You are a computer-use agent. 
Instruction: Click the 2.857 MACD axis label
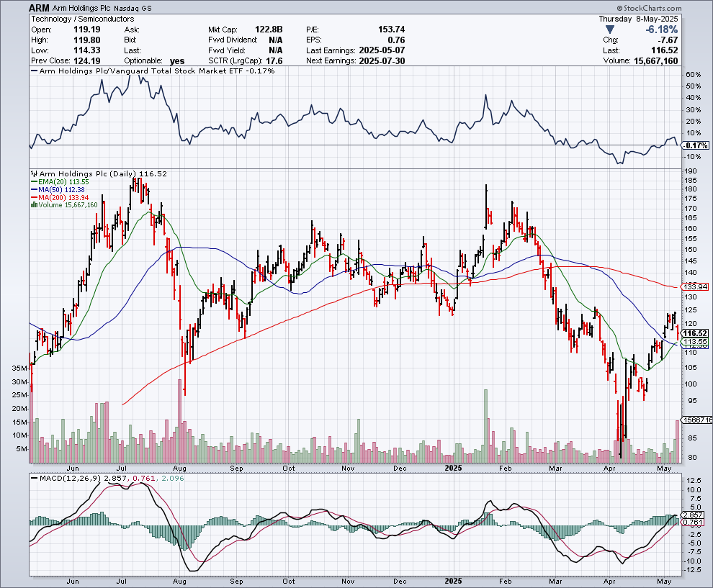(694, 515)
